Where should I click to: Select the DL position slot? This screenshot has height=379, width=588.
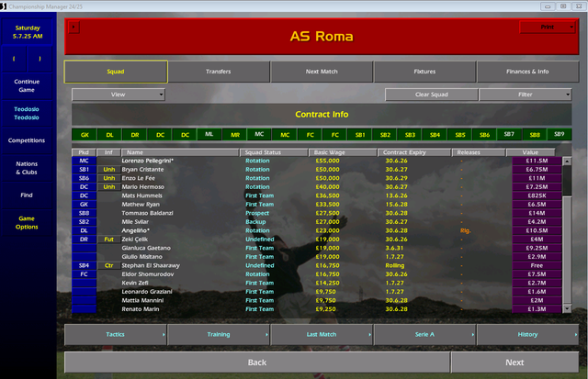(110, 135)
